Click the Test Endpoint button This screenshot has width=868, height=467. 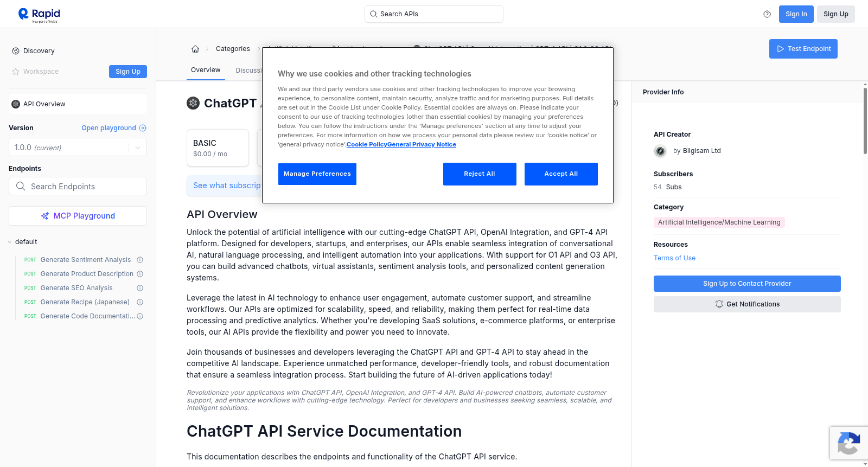pos(803,49)
